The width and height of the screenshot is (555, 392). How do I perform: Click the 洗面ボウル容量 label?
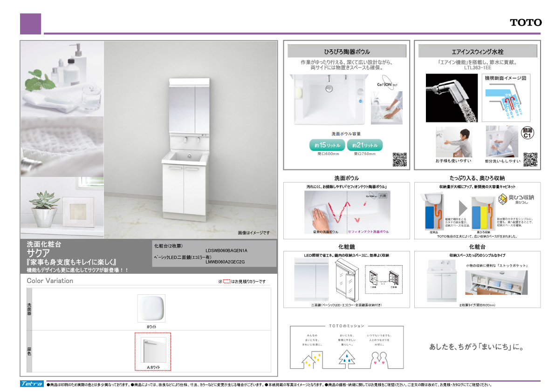[x=346, y=134]
